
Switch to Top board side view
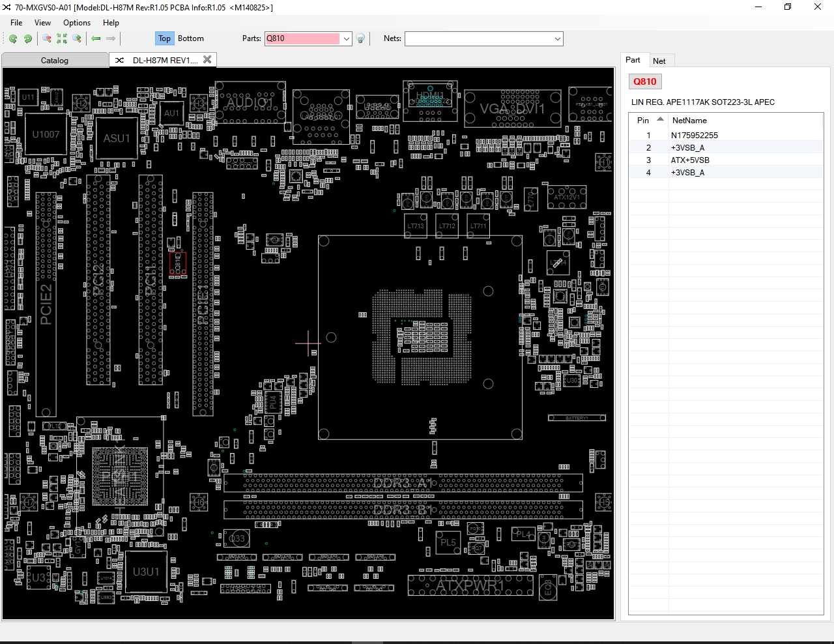pos(164,38)
